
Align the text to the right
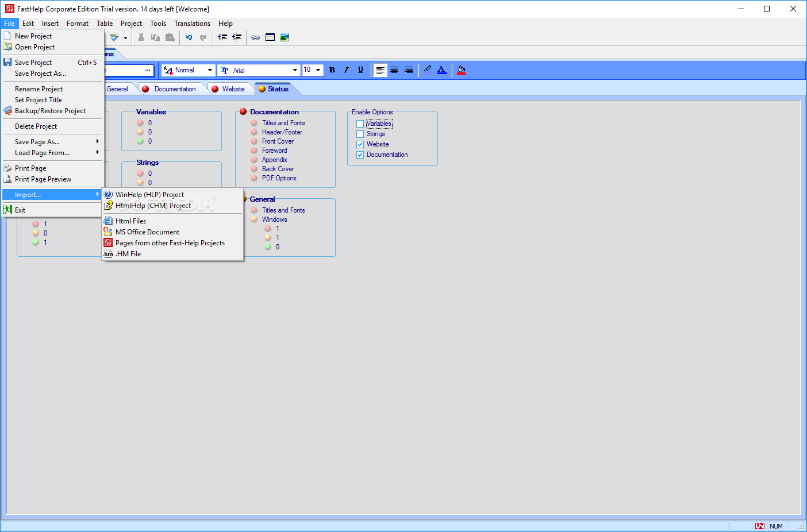(409, 70)
